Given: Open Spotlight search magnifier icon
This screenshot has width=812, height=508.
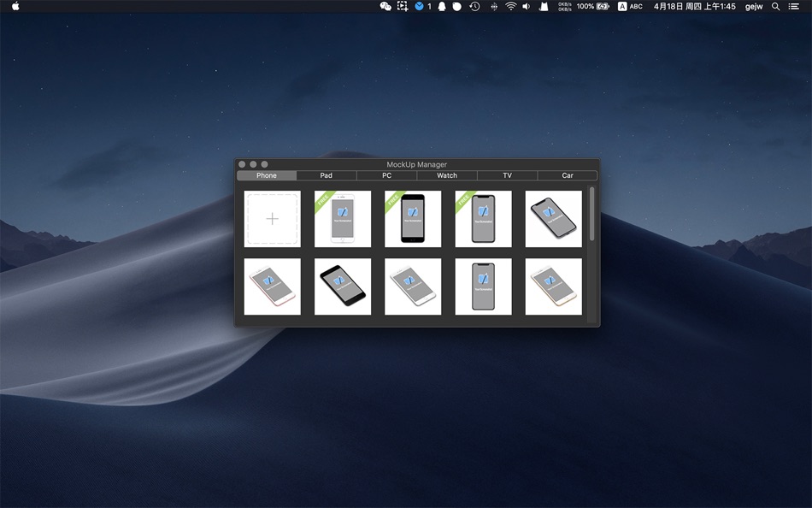Looking at the screenshot, I should click(776, 6).
